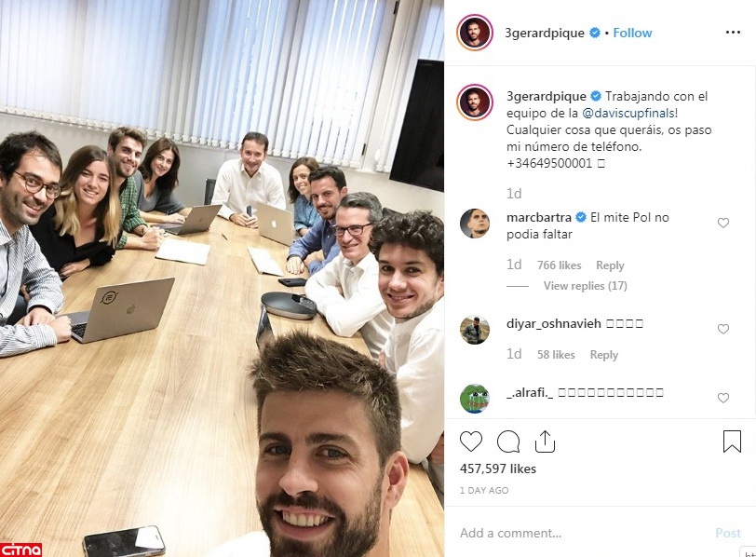This screenshot has width=756, height=557.
Task: Open diyar_oshnavieh's profile avatar
Action: tap(475, 330)
